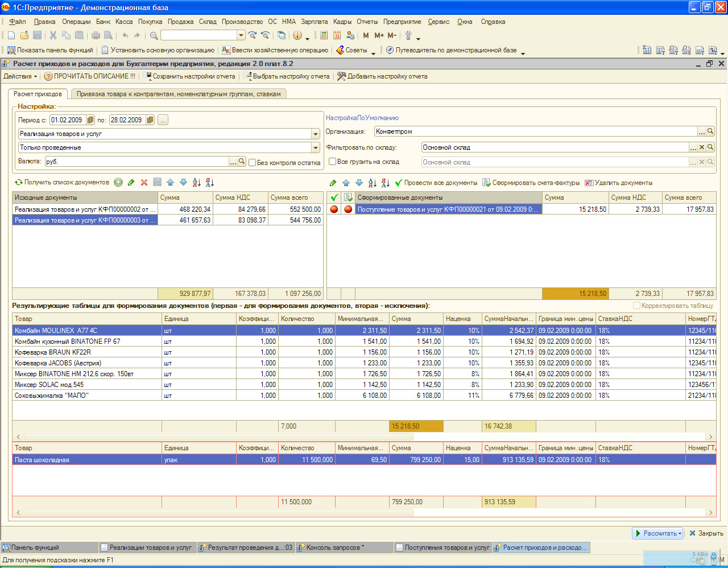Image resolution: width=728 pixels, height=568 pixels.
Task: Click the wrench settings icon in the toolbar
Action: 408,35
